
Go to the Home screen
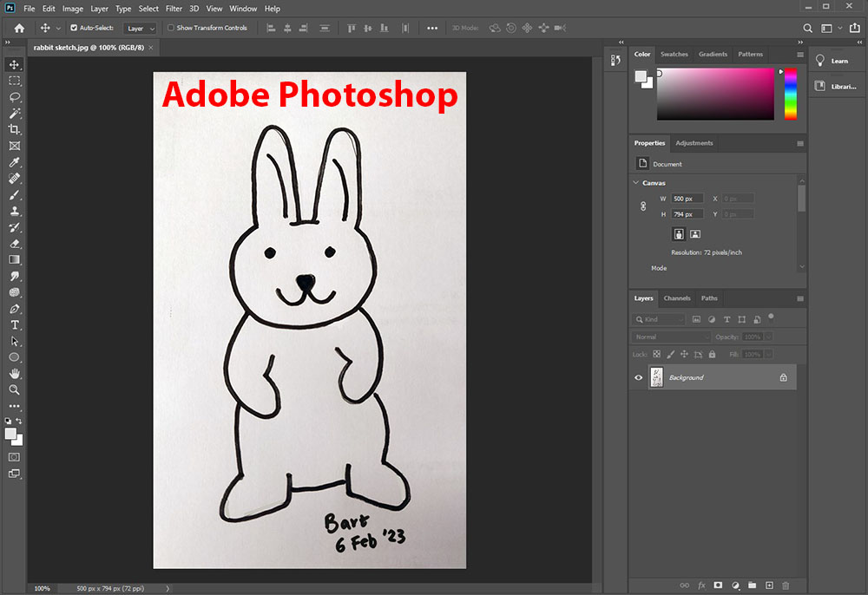(x=19, y=29)
